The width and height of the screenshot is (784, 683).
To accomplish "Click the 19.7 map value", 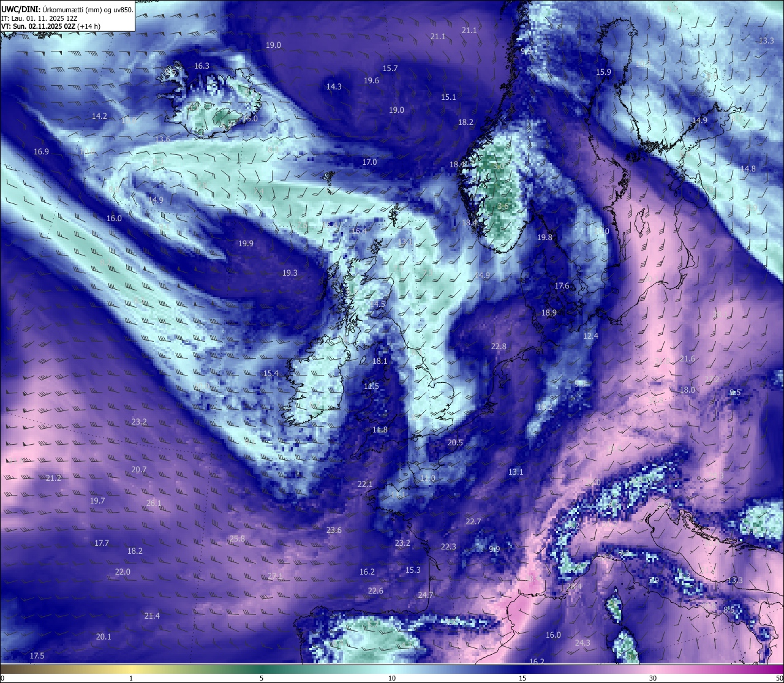I will (97, 501).
